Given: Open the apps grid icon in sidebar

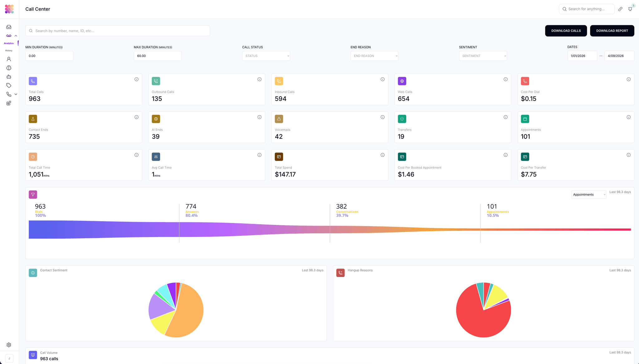Looking at the screenshot, I should click(9, 103).
